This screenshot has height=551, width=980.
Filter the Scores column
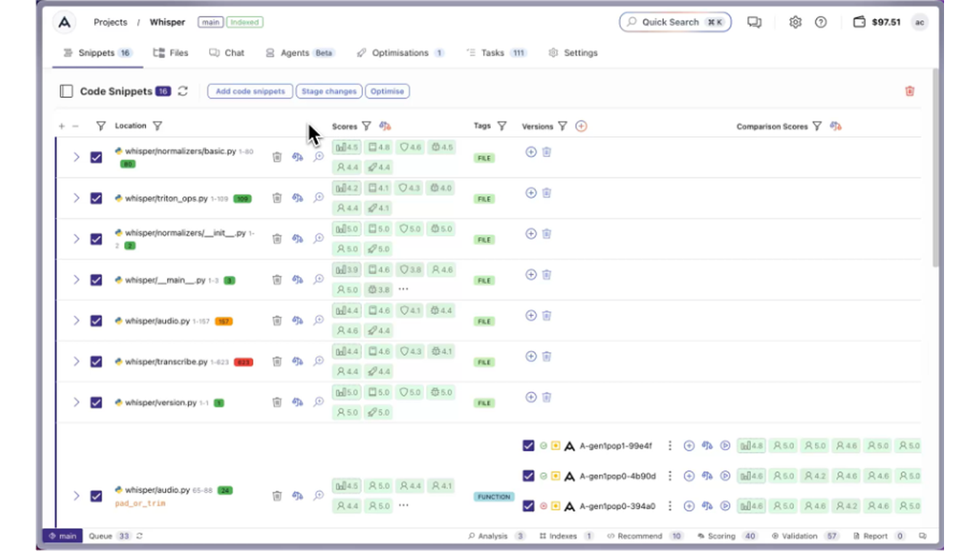coord(366,126)
